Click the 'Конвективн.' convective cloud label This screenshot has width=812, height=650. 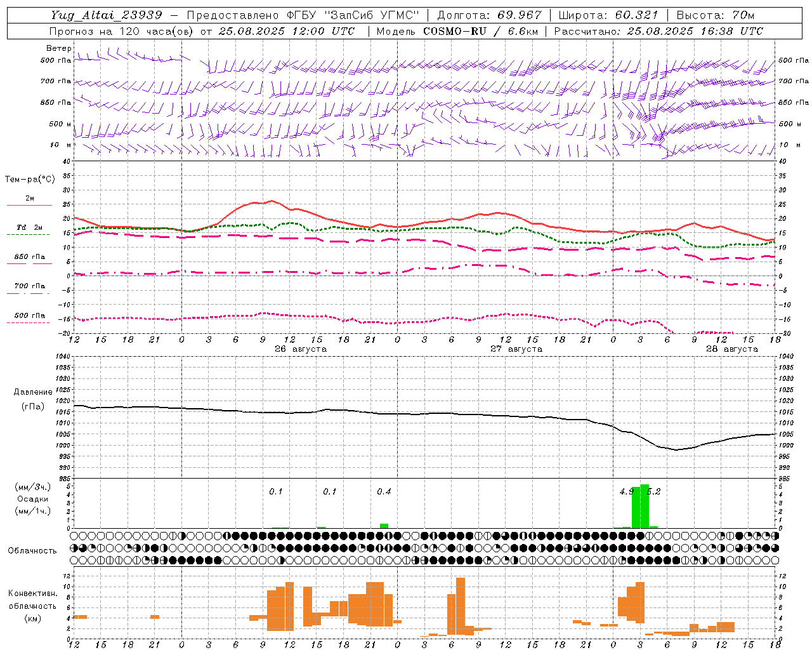click(33, 594)
